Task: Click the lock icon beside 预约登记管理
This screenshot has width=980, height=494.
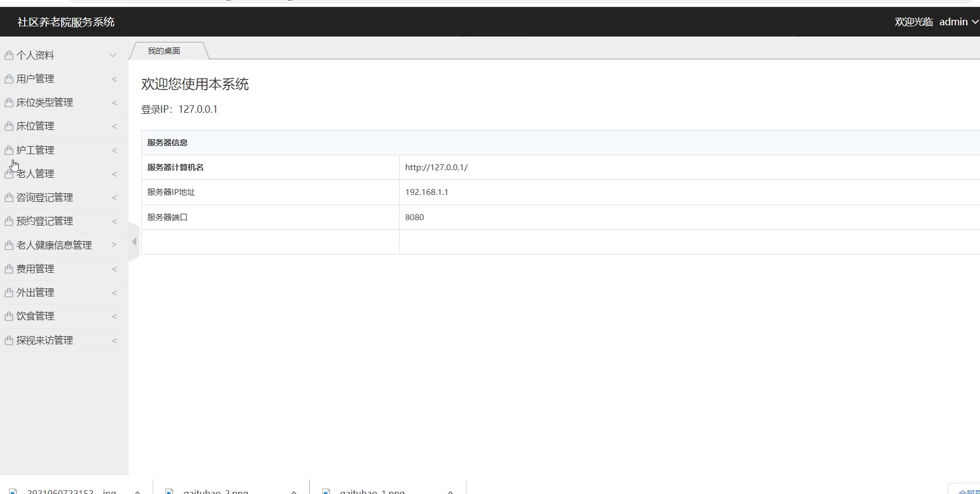Action: pos(9,221)
